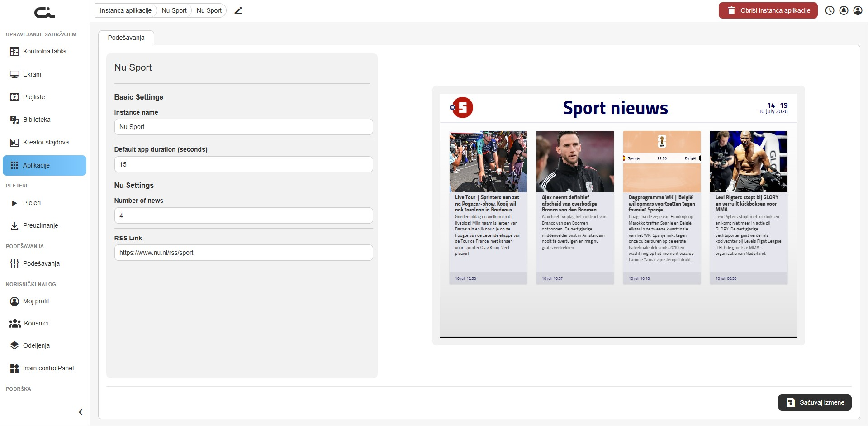Open Kontrolna tabla from the sidebar

pyautogui.click(x=44, y=52)
